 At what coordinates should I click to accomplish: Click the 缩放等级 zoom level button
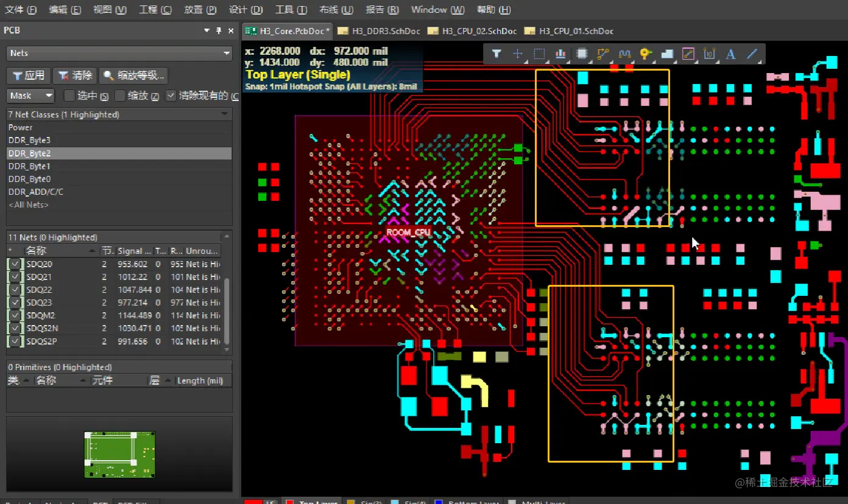pyautogui.click(x=133, y=75)
